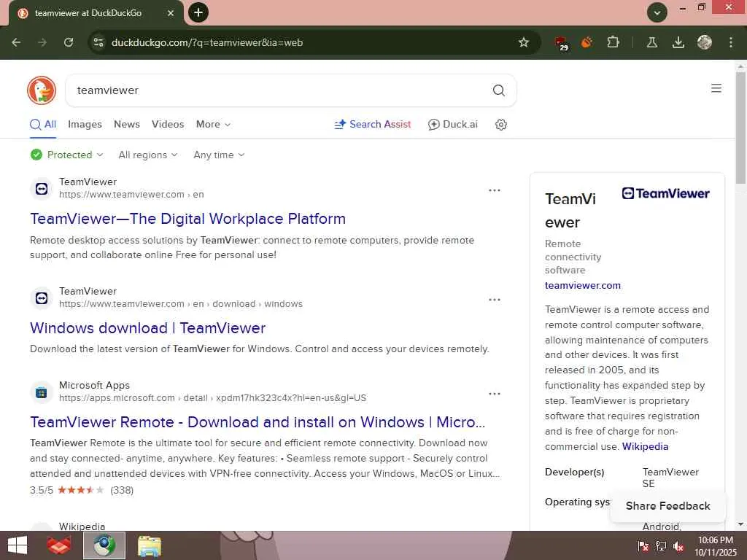
Task: Go back with browser back arrow
Action: point(16,42)
